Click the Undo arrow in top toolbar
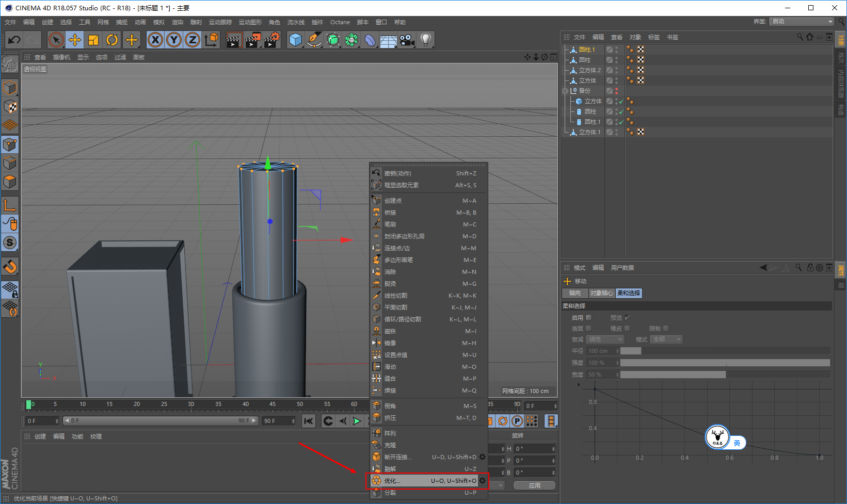This screenshot has width=847, height=504. [14, 40]
